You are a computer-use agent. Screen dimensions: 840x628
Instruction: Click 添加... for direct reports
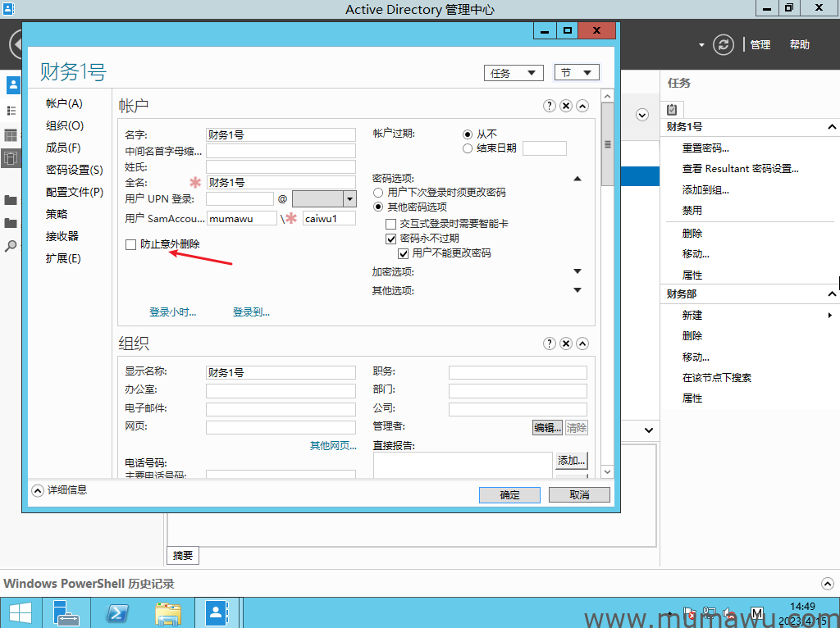[571, 460]
